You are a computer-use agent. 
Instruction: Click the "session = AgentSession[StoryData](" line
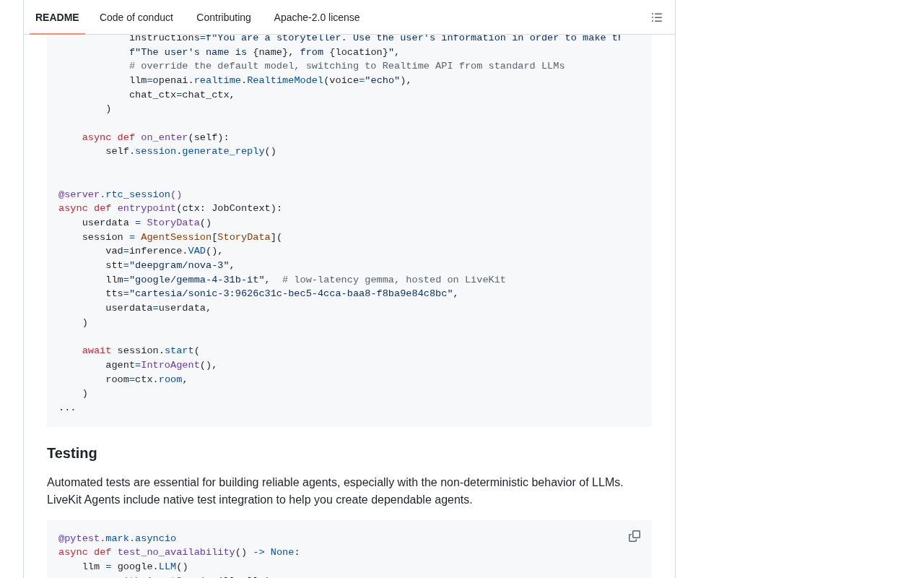182,237
